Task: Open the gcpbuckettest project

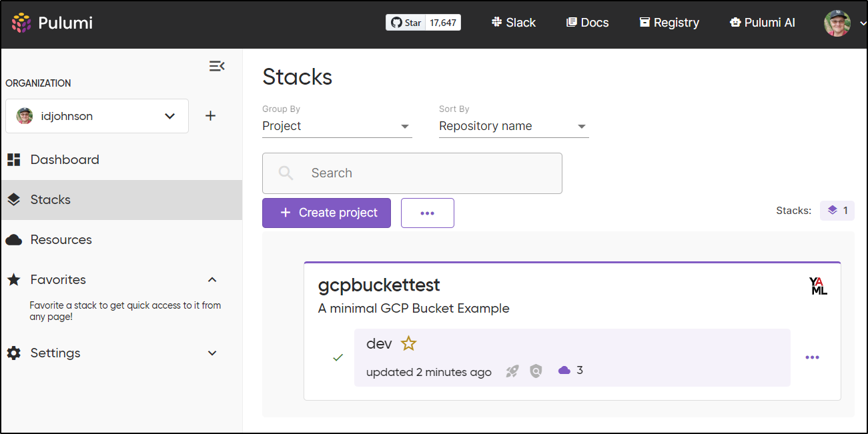Action: click(x=379, y=285)
